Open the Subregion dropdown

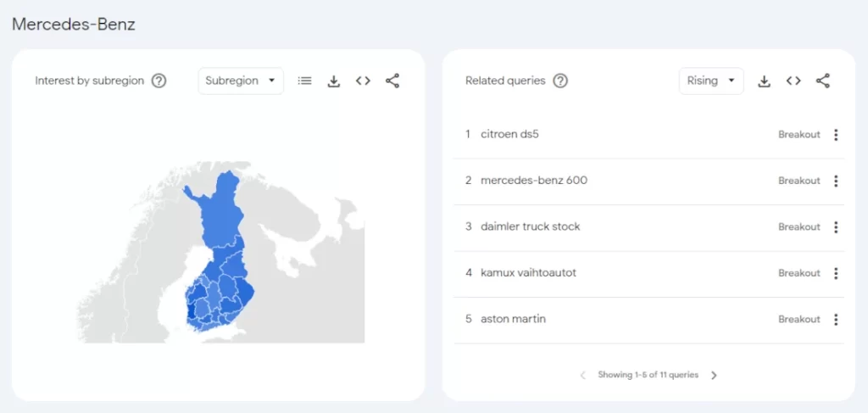(x=241, y=81)
